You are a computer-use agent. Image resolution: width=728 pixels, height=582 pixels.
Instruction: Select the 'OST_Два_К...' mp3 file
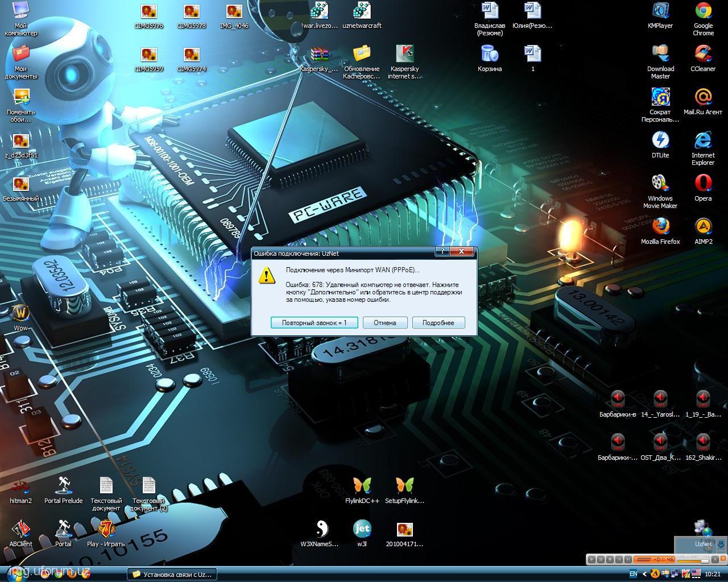tap(660, 448)
